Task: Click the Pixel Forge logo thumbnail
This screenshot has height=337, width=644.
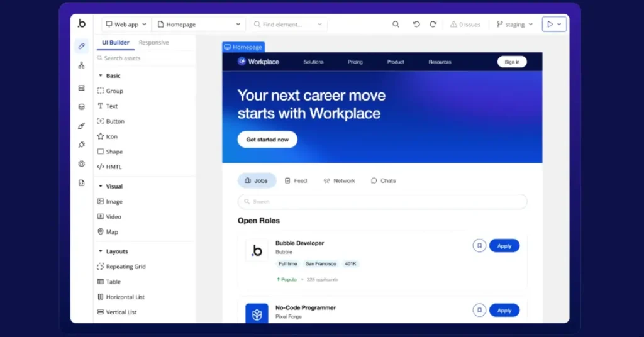Action: point(257,314)
